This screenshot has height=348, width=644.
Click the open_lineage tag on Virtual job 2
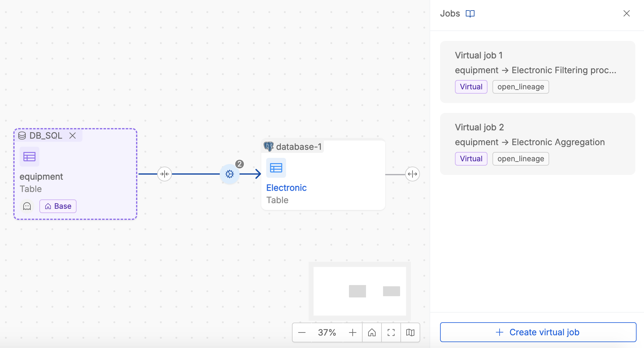click(x=521, y=159)
